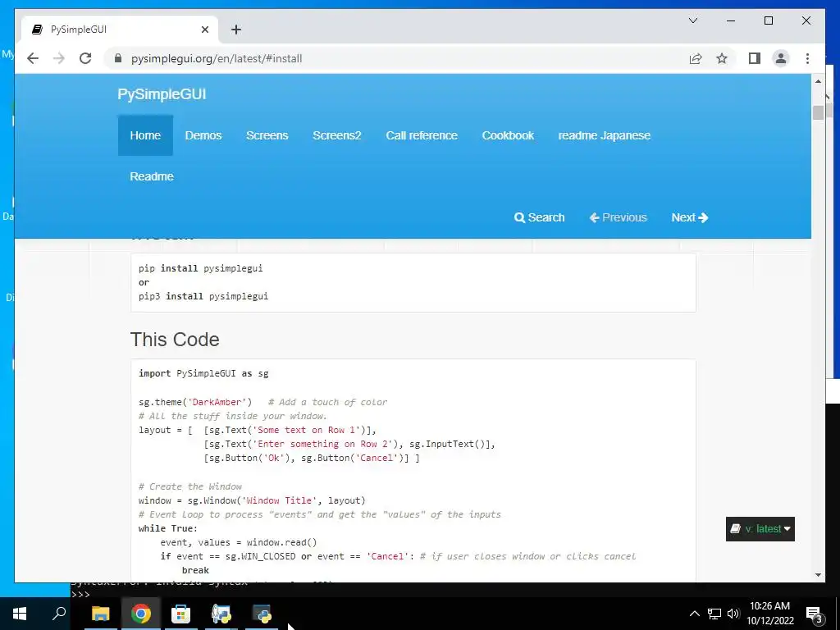
Task: Go to Previous docs page
Action: coord(619,217)
